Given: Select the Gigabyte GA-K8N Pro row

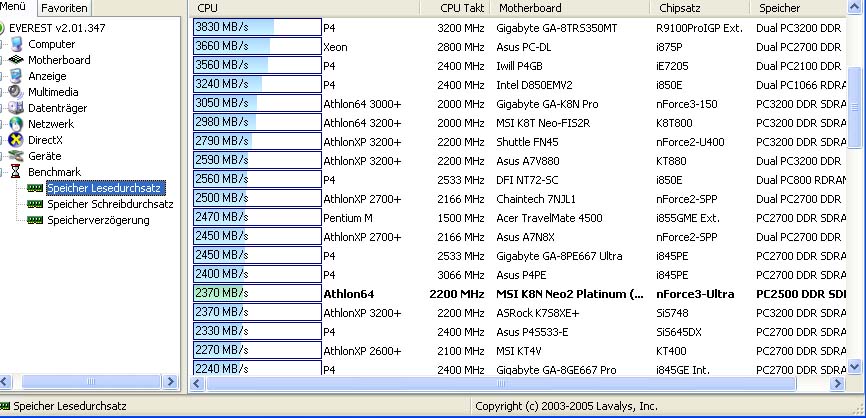Looking at the screenshot, I should point(519,104).
